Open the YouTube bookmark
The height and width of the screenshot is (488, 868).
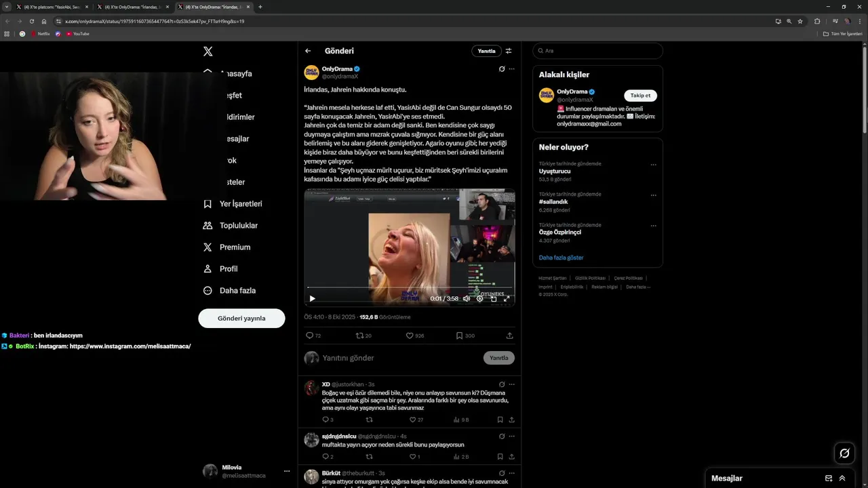tap(77, 34)
